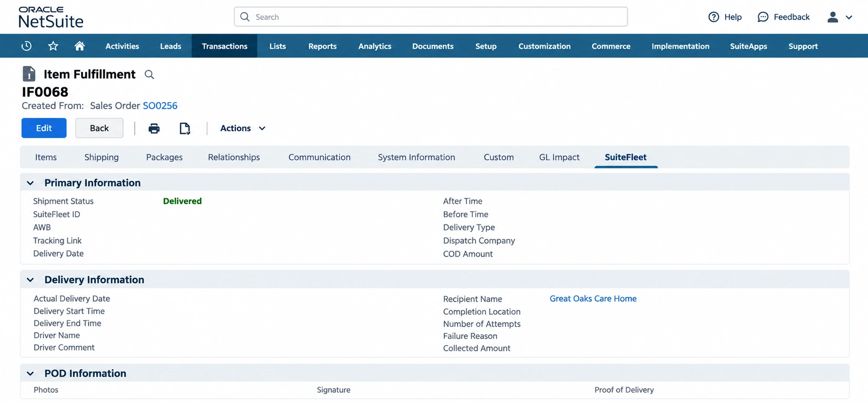Switch to the Relationships tab
Screen dimensions: 868x402
tap(234, 157)
